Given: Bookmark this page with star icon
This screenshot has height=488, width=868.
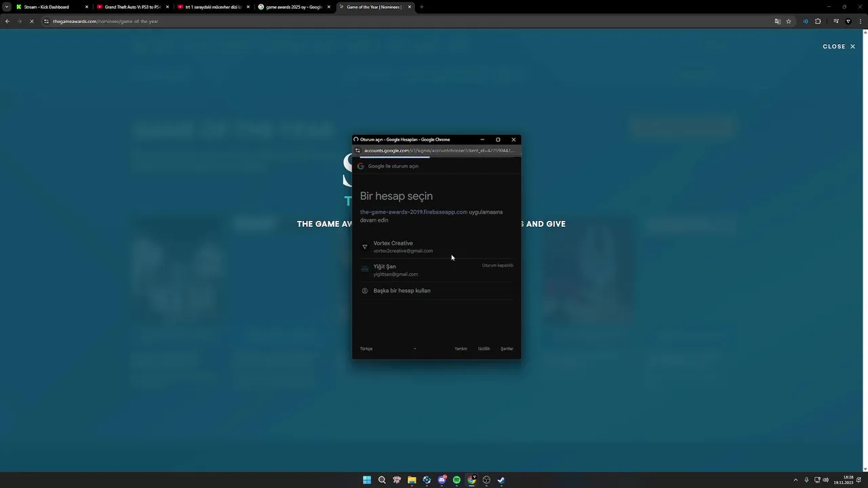Looking at the screenshot, I should point(789,21).
